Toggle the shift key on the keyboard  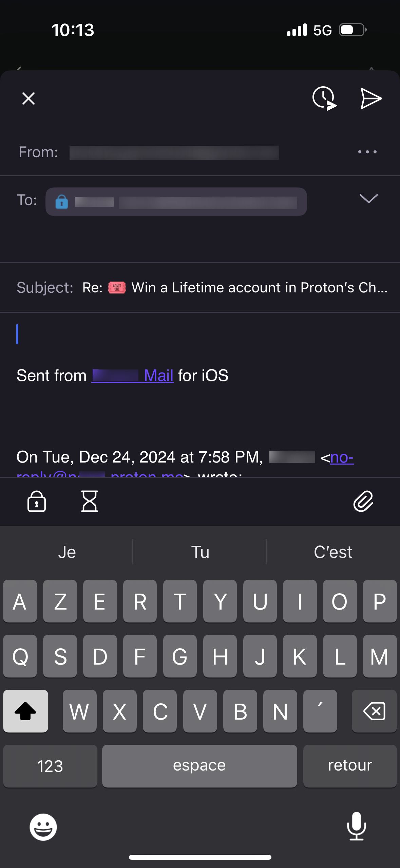[x=25, y=711]
